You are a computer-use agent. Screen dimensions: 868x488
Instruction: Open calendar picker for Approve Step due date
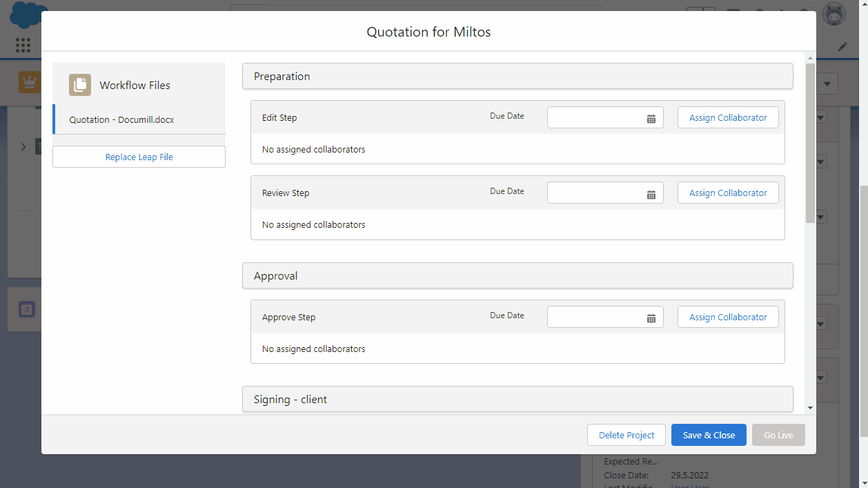tap(651, 317)
